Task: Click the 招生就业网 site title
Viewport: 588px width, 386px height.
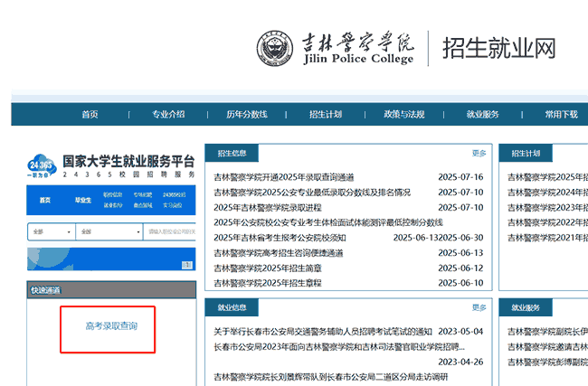Action: (x=499, y=48)
